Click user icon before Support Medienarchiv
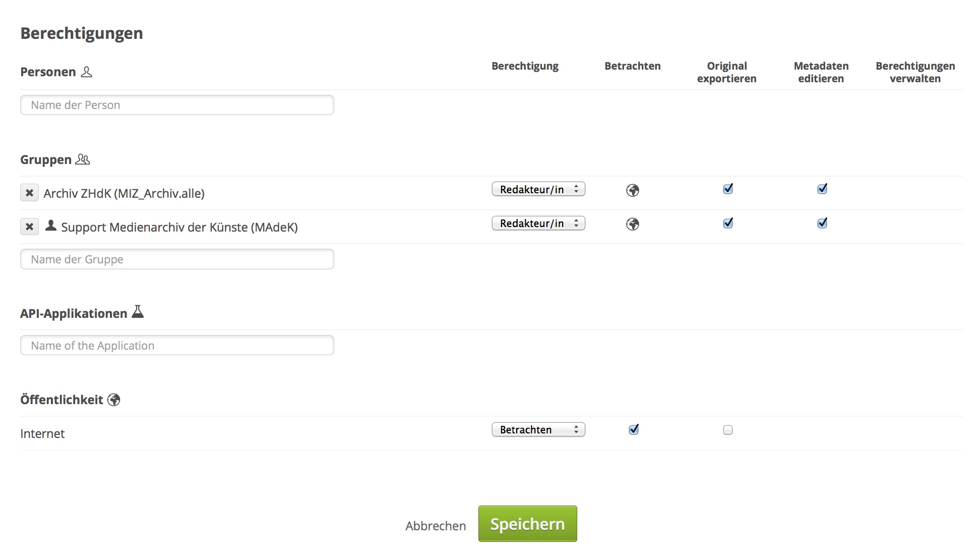The image size is (980, 556). (50, 226)
